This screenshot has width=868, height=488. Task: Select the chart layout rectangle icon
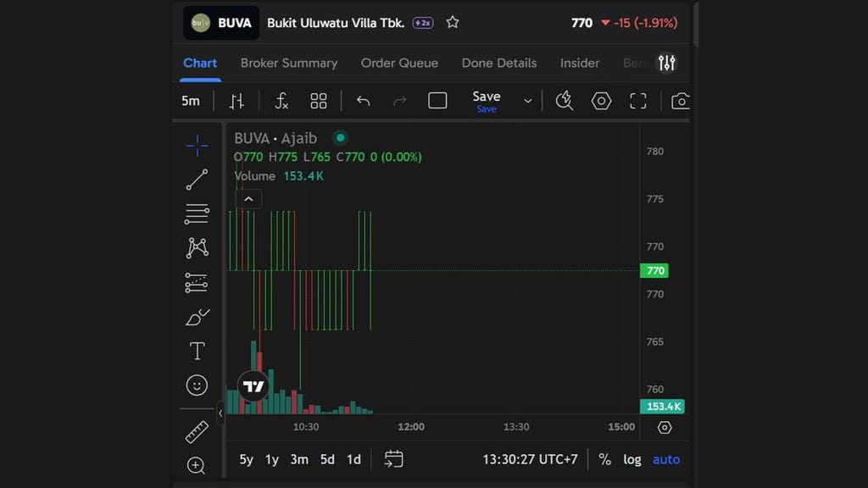pos(437,101)
